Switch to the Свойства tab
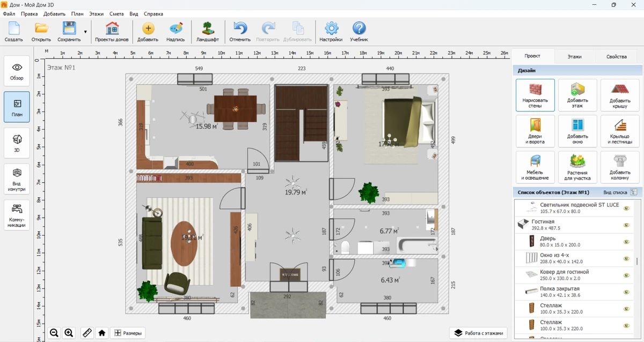Image resolution: width=644 pixels, height=342 pixels. 616,56
